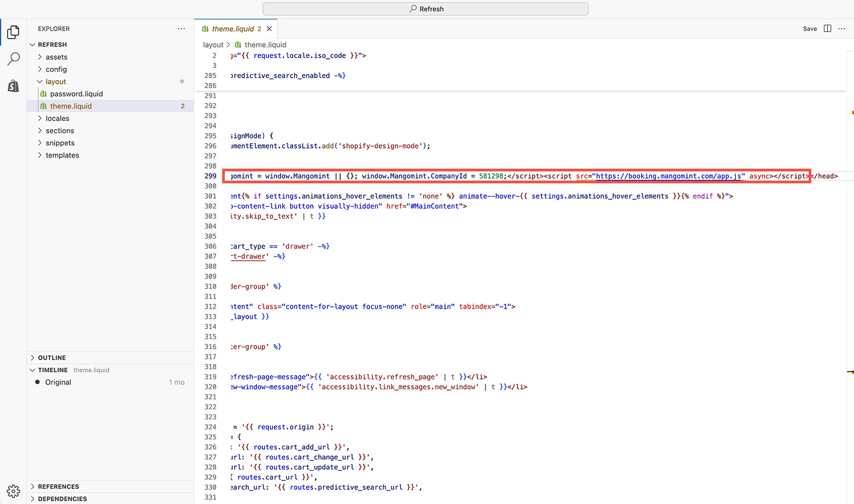854x504 pixels.
Task: Click line number 306 in the gutter
Action: pos(210,246)
